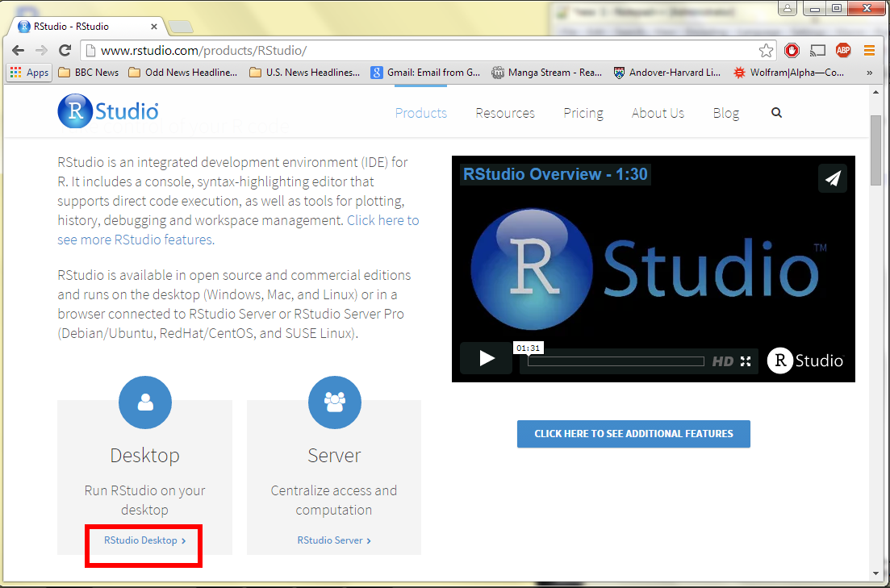The height and width of the screenshot is (588, 890).
Task: Close the RStudio browser tab
Action: click(154, 26)
